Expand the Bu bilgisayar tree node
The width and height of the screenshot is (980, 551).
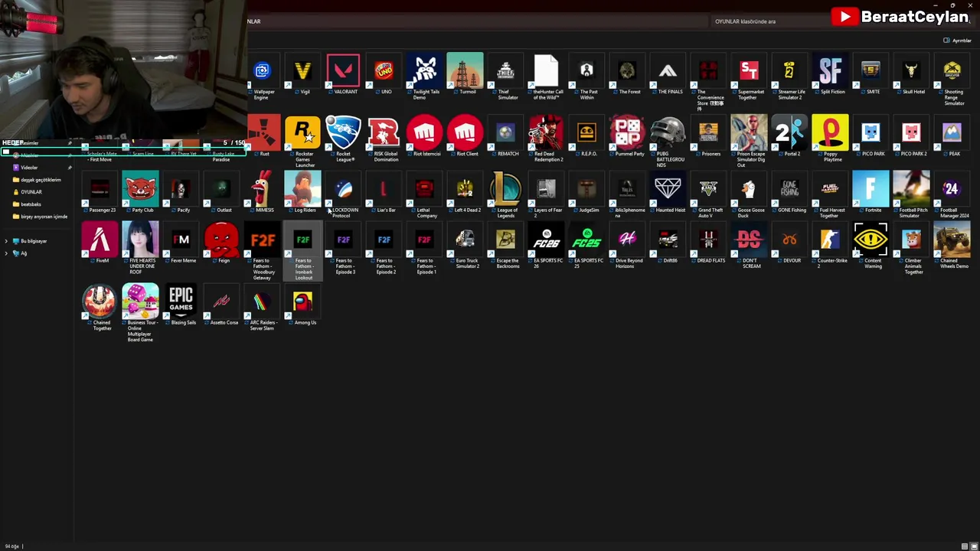click(x=6, y=241)
